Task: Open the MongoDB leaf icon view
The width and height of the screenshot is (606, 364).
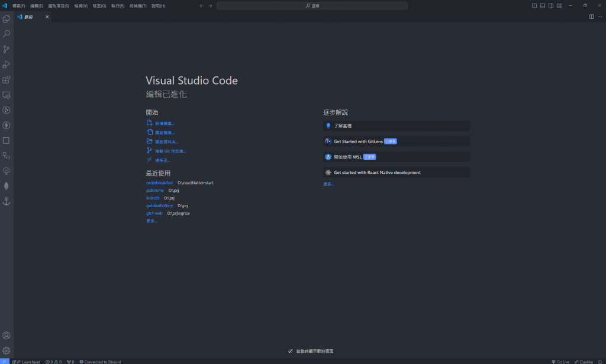Action: 6,186
